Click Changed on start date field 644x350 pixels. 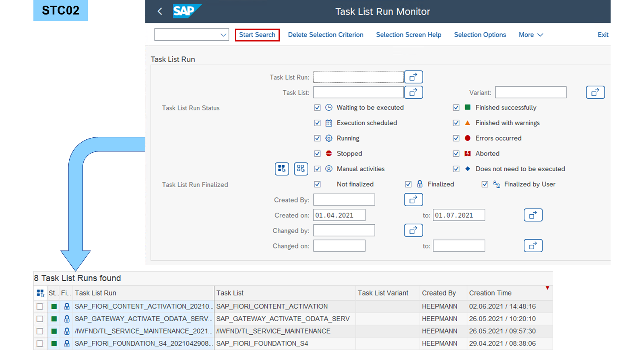pyautogui.click(x=339, y=246)
